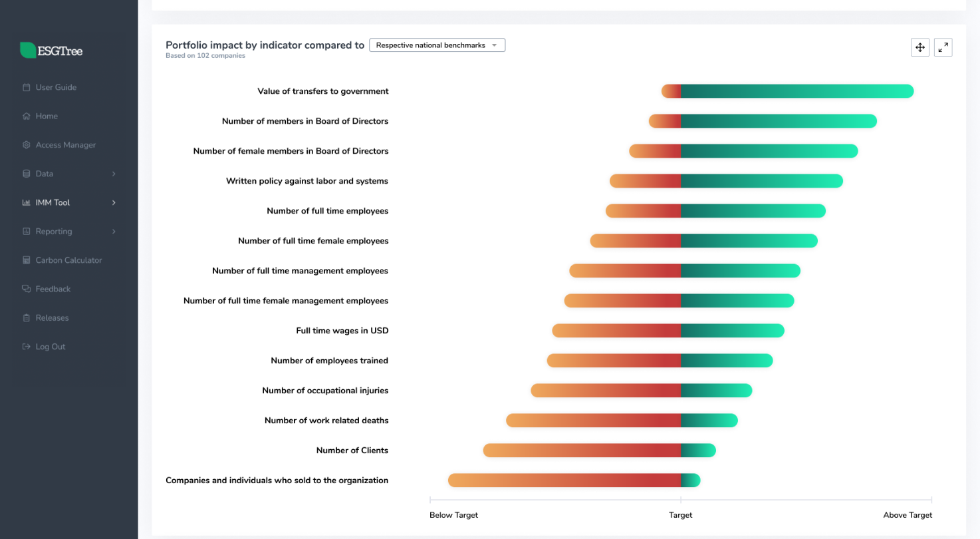This screenshot has height=539, width=980.
Task: Click the Value of transfers to government bar
Action: click(x=788, y=91)
